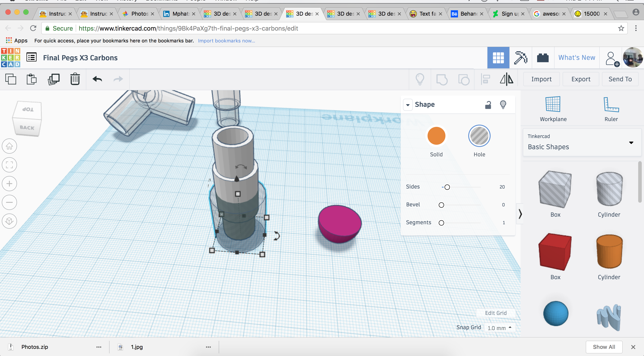644x356 pixels.
Task: Click the Undo tool icon
Action: [x=97, y=79]
